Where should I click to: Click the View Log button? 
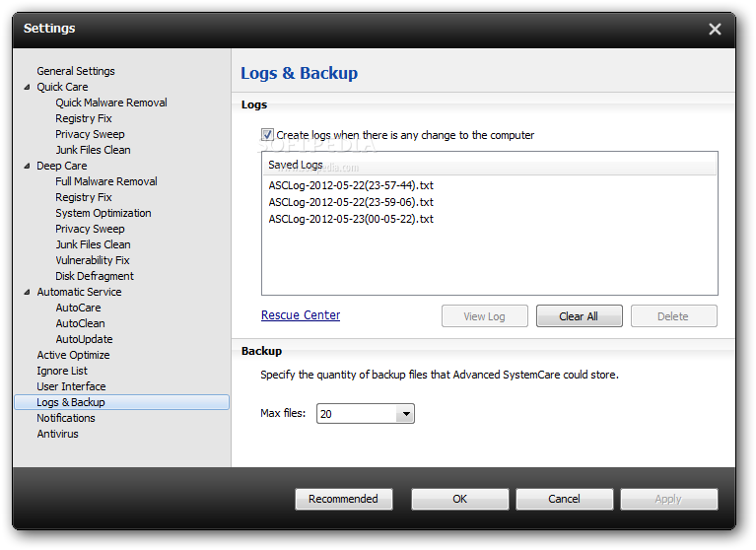485,316
